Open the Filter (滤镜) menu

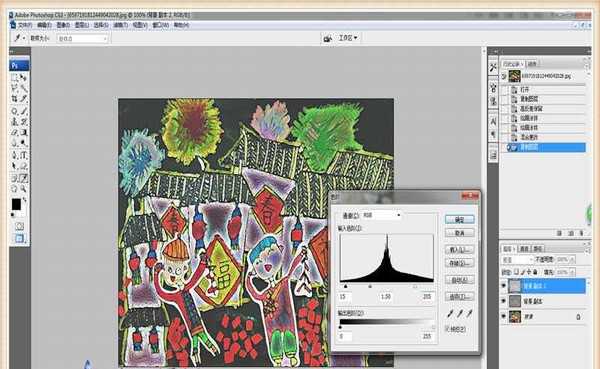tap(121, 25)
